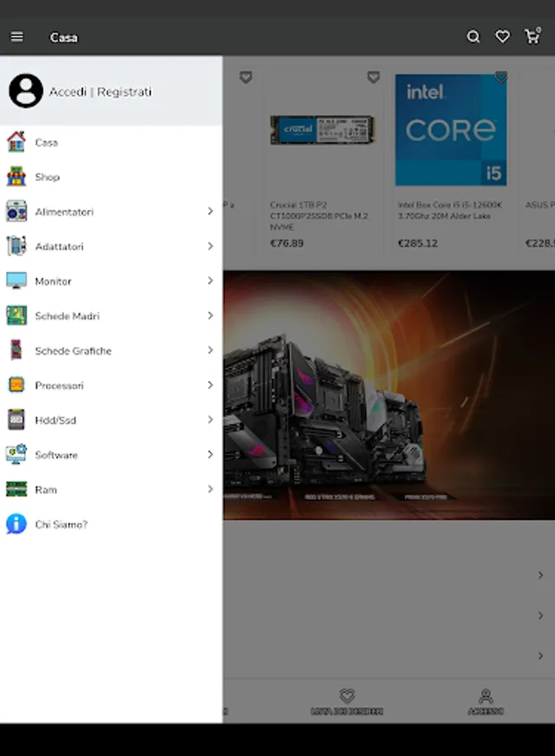Click the Chi Siamo info icon

pos(16,524)
